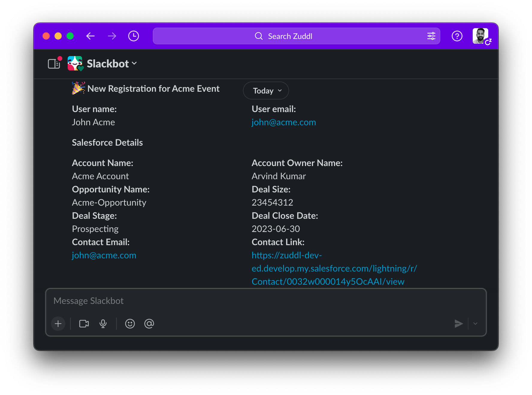Click the Slackbot avatar icon
Screen dimensions: 532x395
75,64
